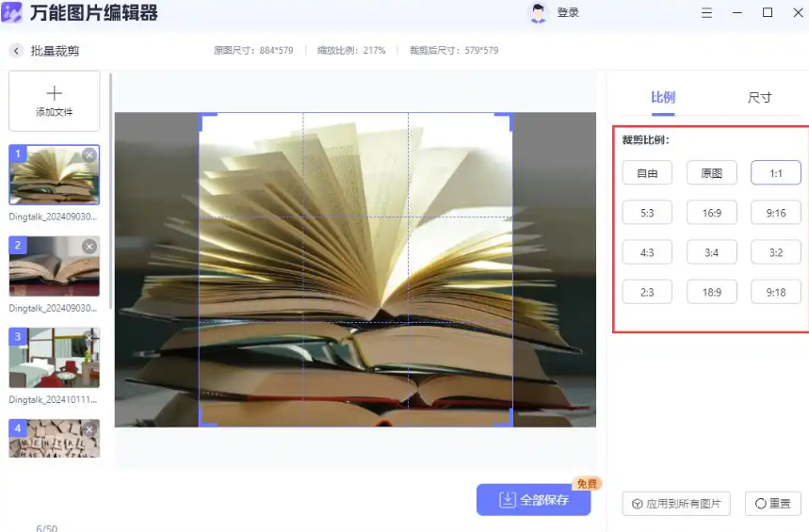Select the 9:16 crop ratio
Viewport: 809px width, 532px height.
(775, 213)
